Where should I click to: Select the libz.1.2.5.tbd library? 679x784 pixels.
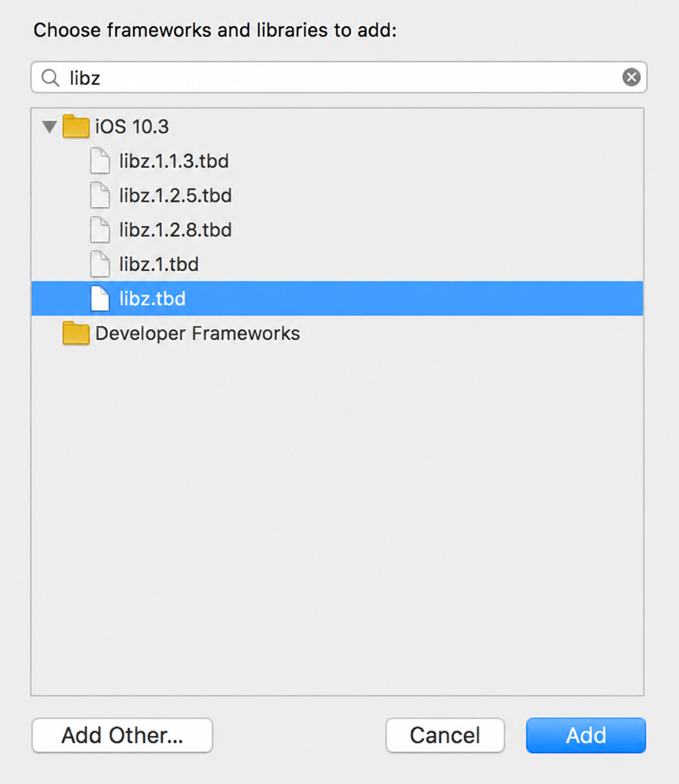175,195
